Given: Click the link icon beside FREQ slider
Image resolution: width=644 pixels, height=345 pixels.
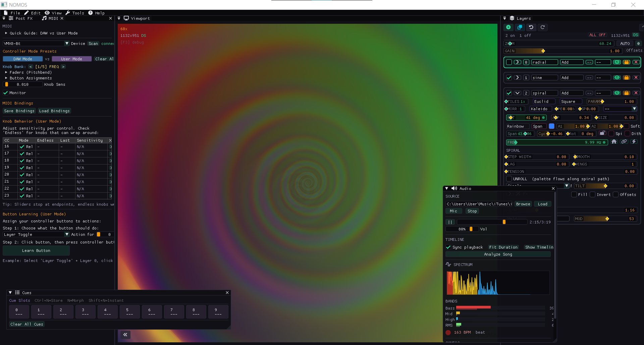Looking at the screenshot, I should (x=624, y=141).
